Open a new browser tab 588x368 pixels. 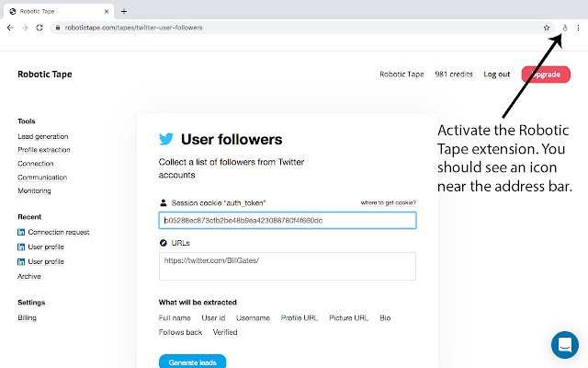point(124,11)
